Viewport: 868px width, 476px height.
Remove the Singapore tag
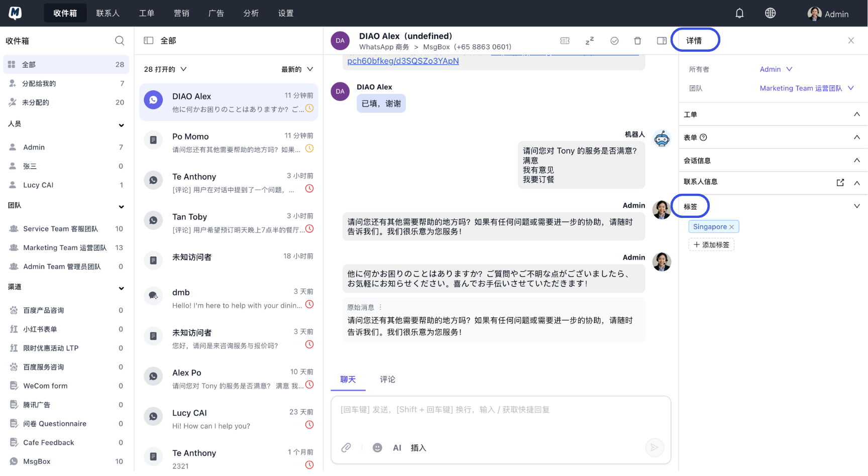[732, 226]
